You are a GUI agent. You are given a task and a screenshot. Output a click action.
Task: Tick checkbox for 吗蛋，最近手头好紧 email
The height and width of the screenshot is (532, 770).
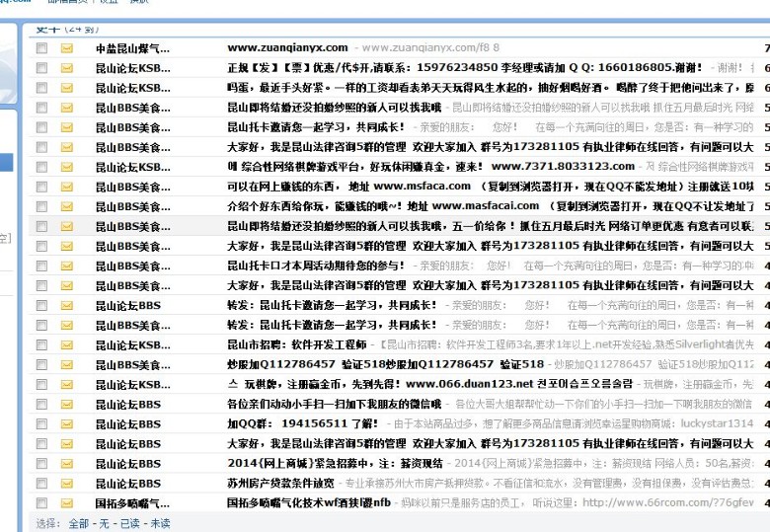coord(41,88)
